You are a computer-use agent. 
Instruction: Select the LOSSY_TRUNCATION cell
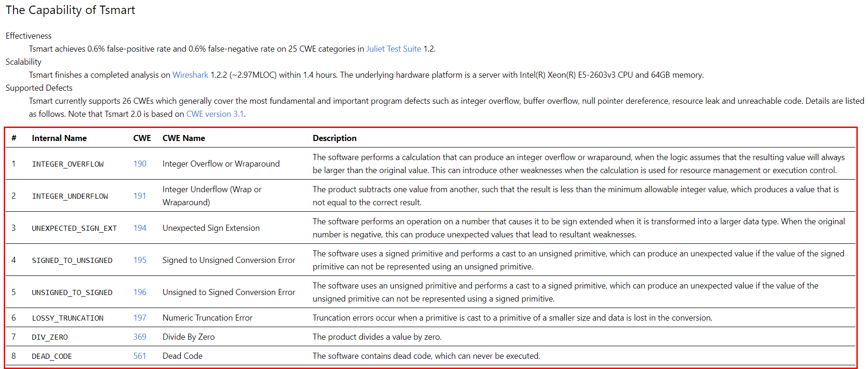[68, 318]
